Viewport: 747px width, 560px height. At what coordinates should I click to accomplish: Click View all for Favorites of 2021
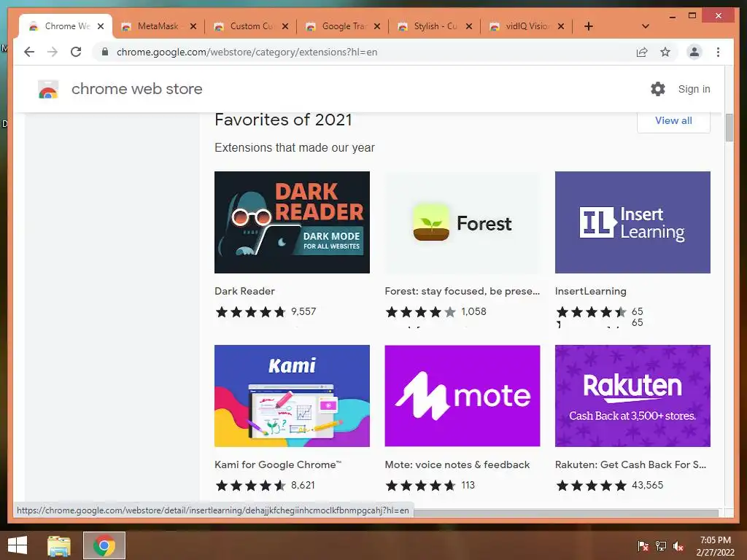point(673,120)
